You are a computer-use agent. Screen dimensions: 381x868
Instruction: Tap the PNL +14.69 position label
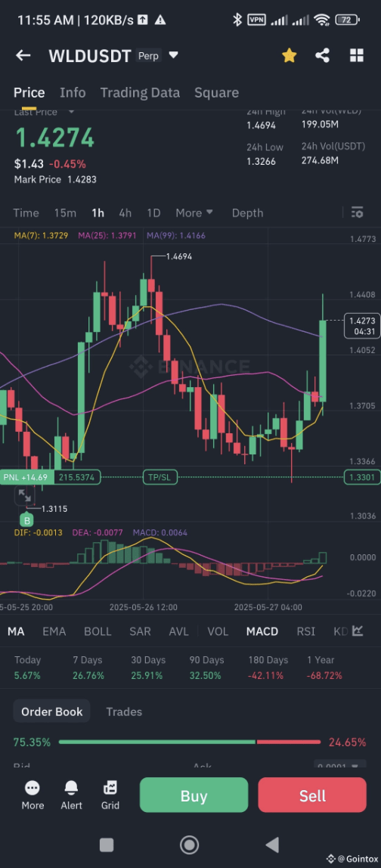(27, 477)
